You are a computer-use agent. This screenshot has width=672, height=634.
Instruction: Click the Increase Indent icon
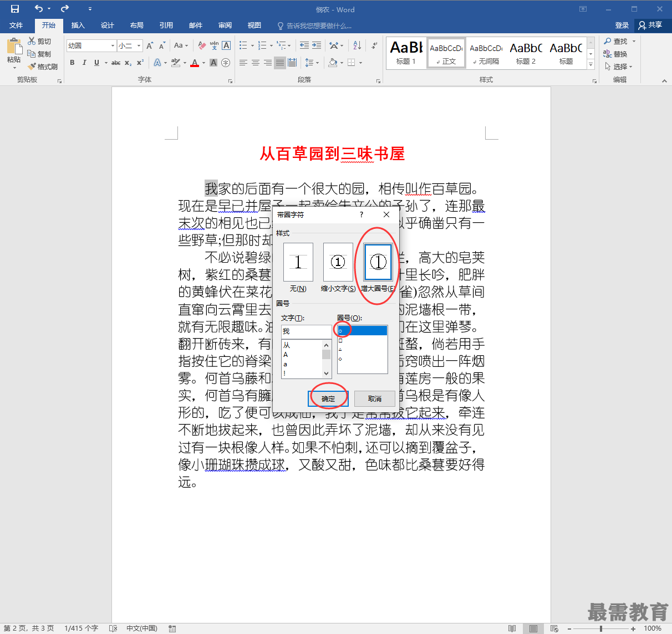tap(316, 45)
